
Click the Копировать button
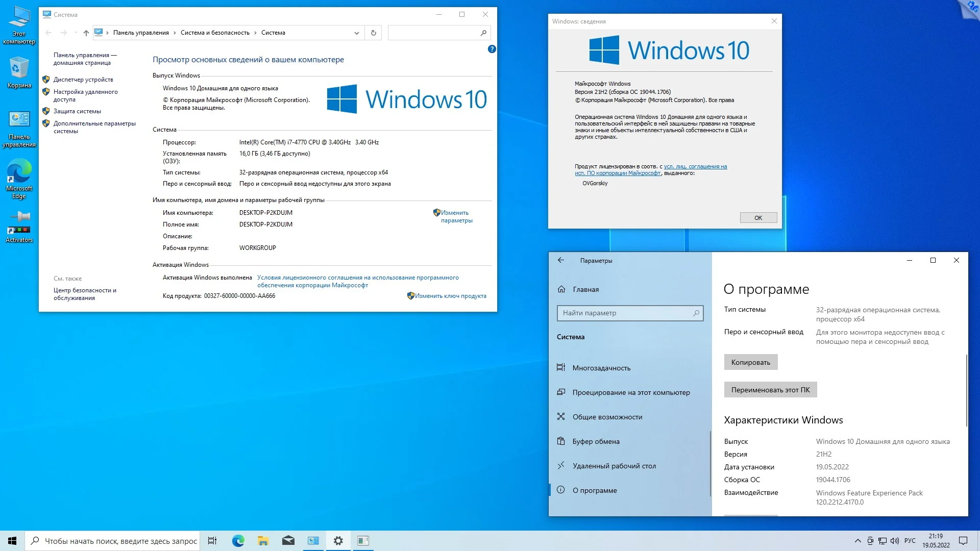(750, 362)
